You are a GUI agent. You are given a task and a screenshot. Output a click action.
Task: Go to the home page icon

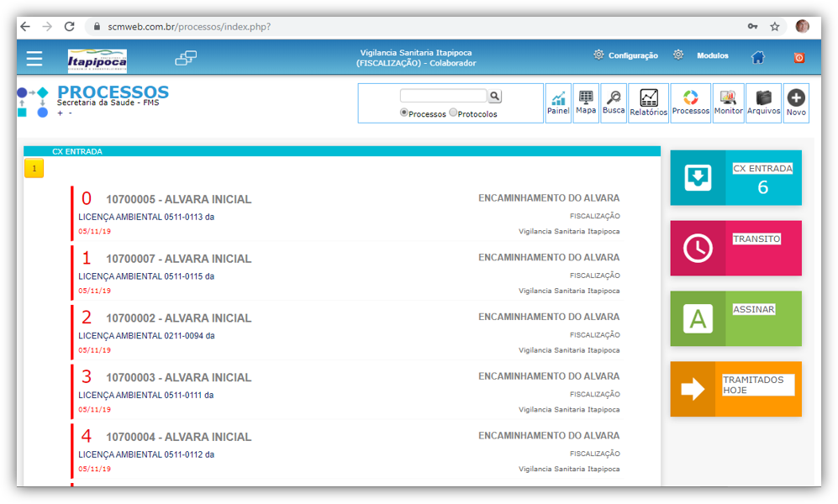click(758, 57)
